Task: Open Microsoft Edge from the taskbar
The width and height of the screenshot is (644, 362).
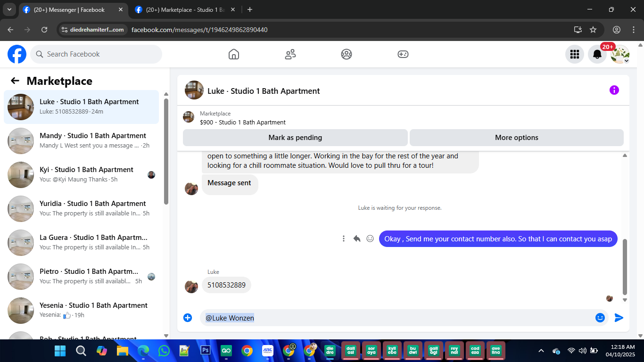Action: tap(143, 351)
